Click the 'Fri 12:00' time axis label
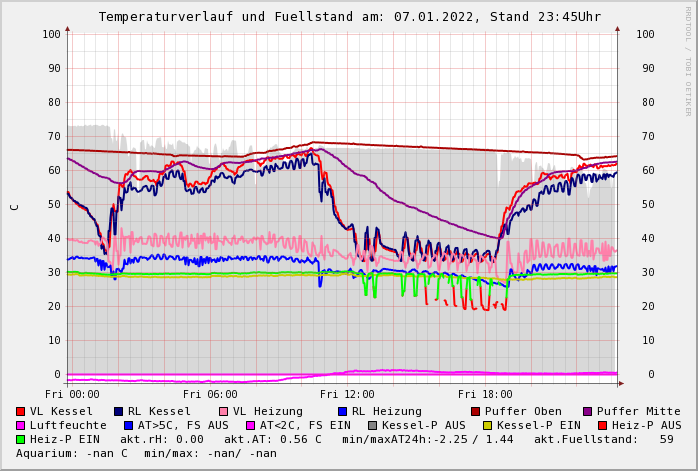This screenshot has width=698, height=471. coord(347,395)
